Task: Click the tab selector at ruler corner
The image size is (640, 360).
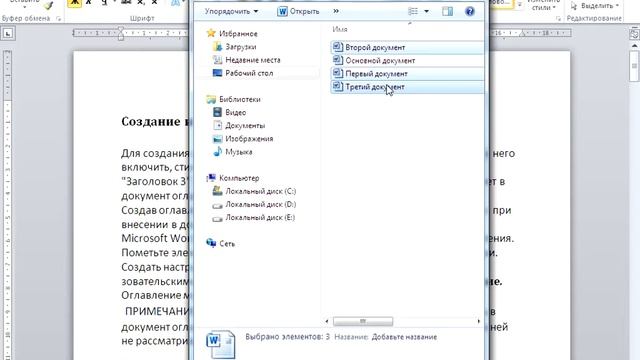Action: pyautogui.click(x=8, y=33)
